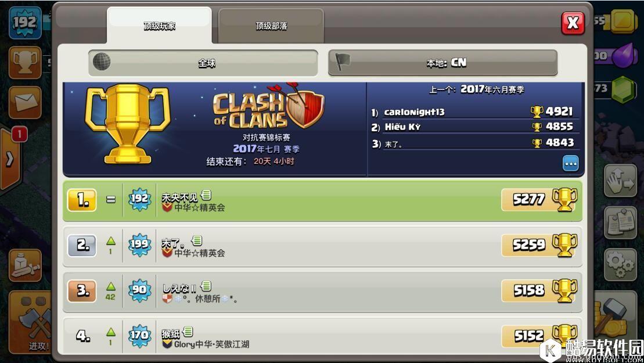Open player profile icon beside 未央不见
The image size is (644, 363).
206,195
